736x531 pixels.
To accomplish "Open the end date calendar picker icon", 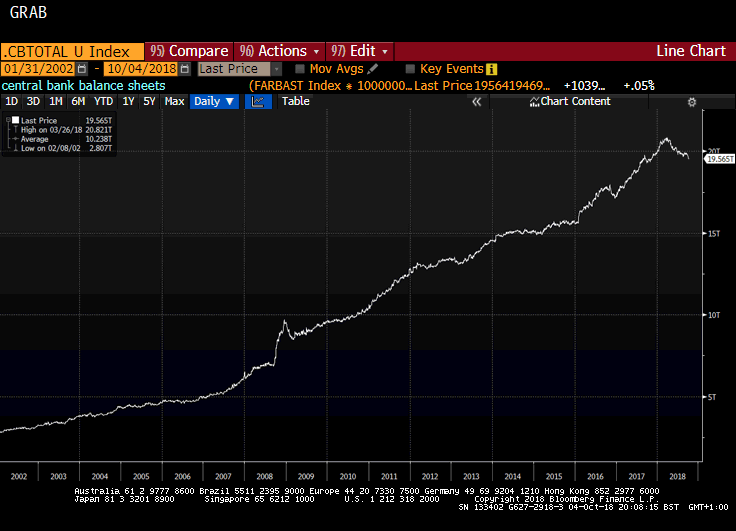I will pyautogui.click(x=185, y=69).
